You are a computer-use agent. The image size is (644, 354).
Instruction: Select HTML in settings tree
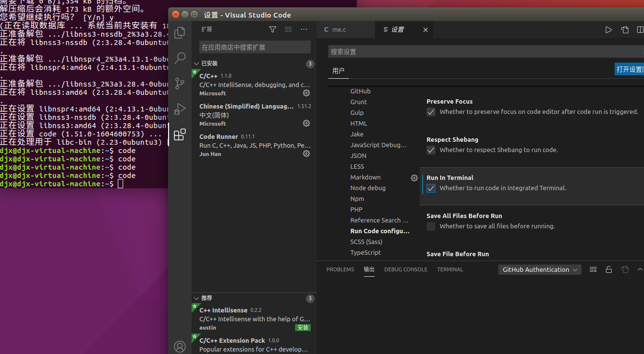(x=359, y=124)
